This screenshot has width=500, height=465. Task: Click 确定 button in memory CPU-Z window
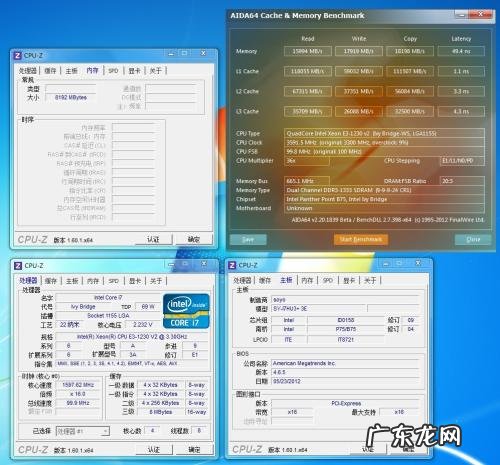(194, 239)
